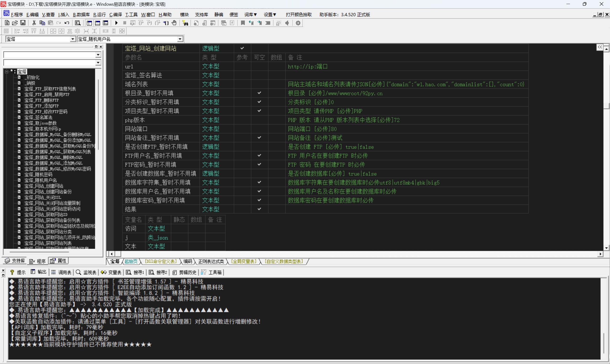
Task: Click the hand breakpoint icon
Action: click(x=174, y=23)
